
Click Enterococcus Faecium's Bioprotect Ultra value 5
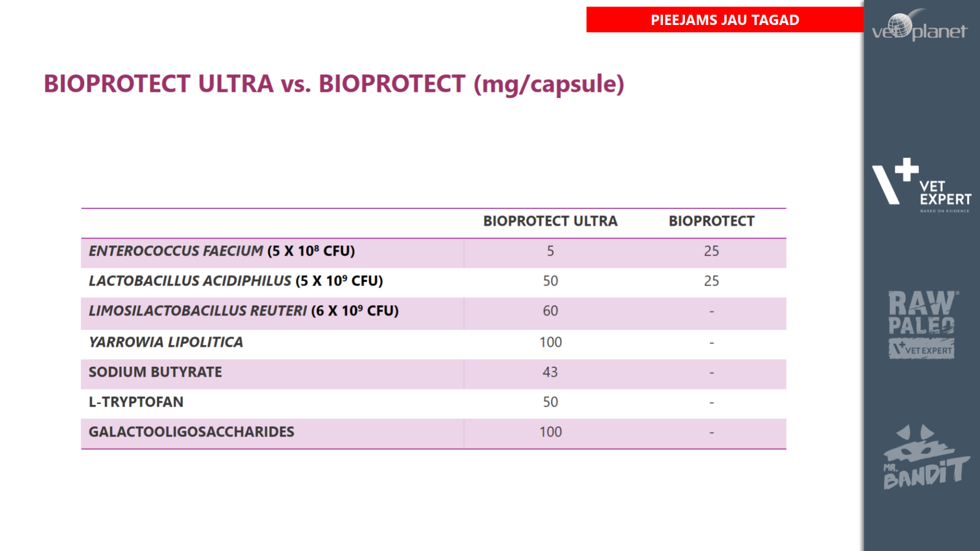pyautogui.click(x=550, y=251)
